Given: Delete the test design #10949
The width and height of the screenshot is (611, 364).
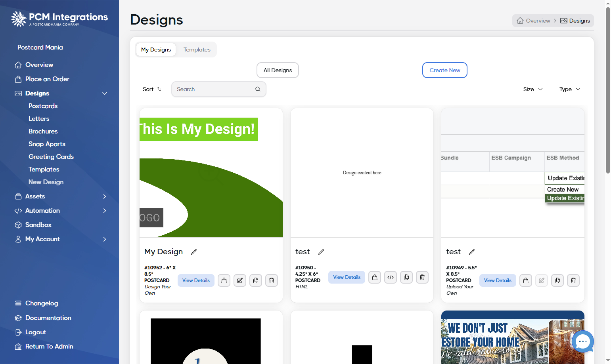Looking at the screenshot, I should click(573, 280).
